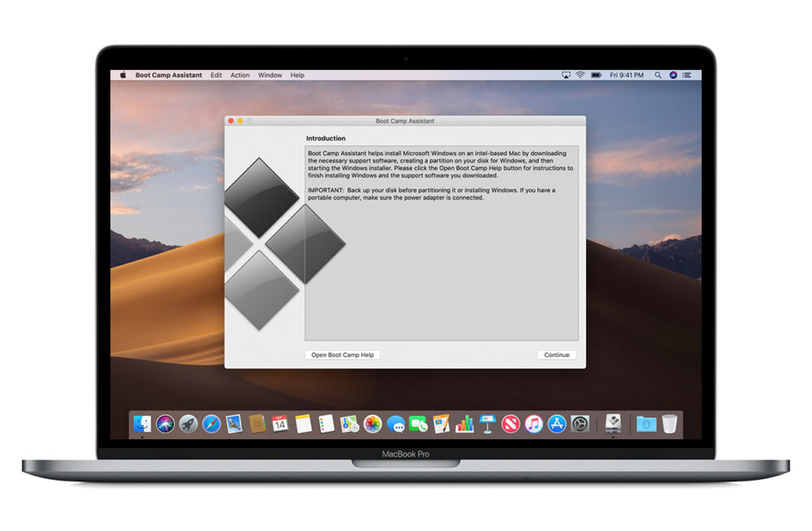Open Finder from the Dock
The width and height of the screenshot is (812, 531).
142,424
